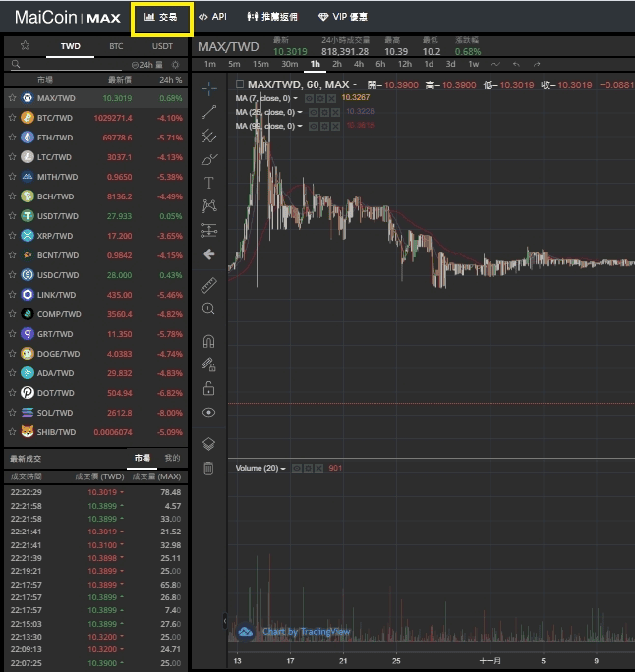Click the chart undo arrow
The width and height of the screenshot is (635, 672).
(516, 64)
